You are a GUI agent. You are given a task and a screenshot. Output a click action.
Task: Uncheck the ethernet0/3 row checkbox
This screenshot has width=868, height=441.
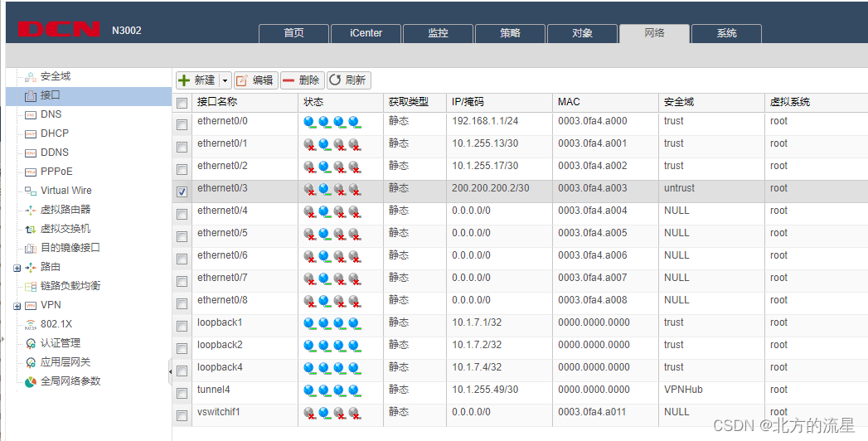[182, 192]
